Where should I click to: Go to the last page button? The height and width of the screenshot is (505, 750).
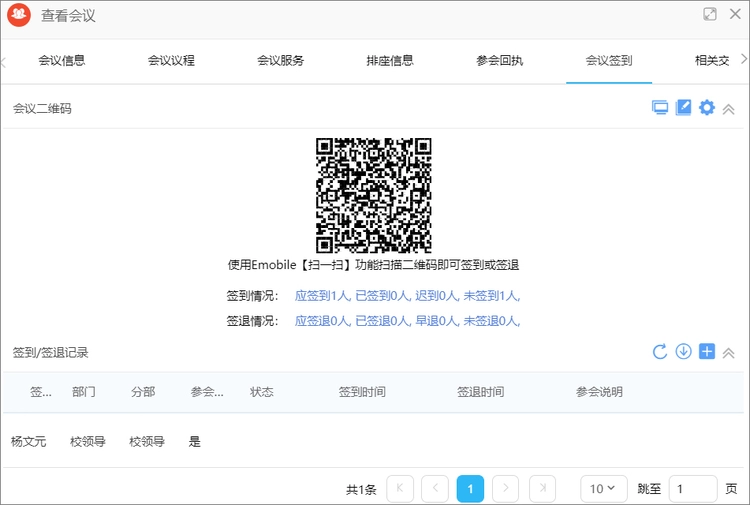[x=542, y=489]
